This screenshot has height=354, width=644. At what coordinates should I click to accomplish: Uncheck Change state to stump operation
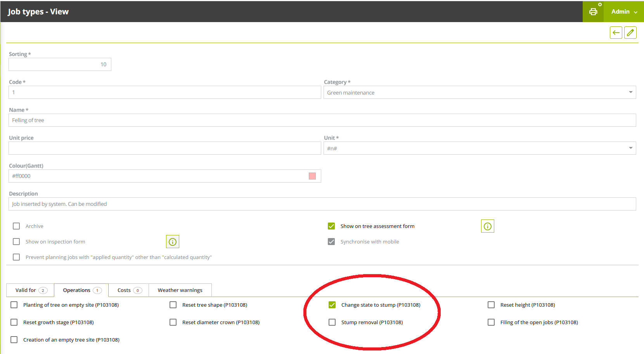(332, 305)
